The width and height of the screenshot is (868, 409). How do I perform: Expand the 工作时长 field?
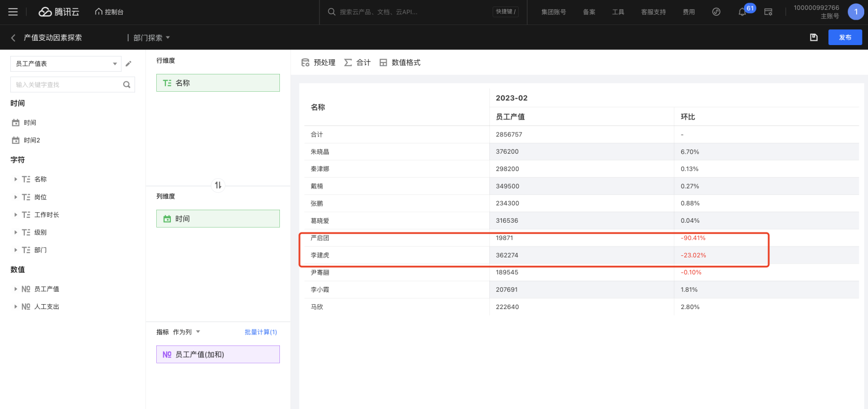point(16,215)
